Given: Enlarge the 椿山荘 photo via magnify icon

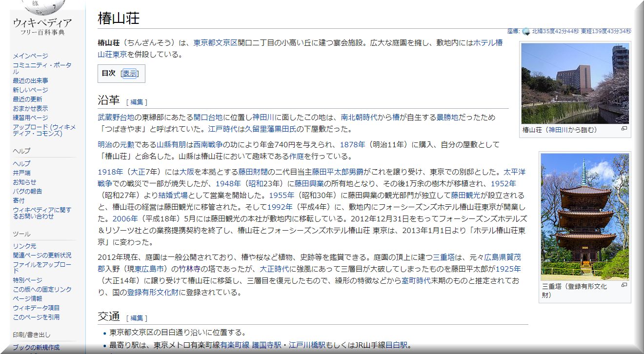Looking at the screenshot, I should [624, 129].
